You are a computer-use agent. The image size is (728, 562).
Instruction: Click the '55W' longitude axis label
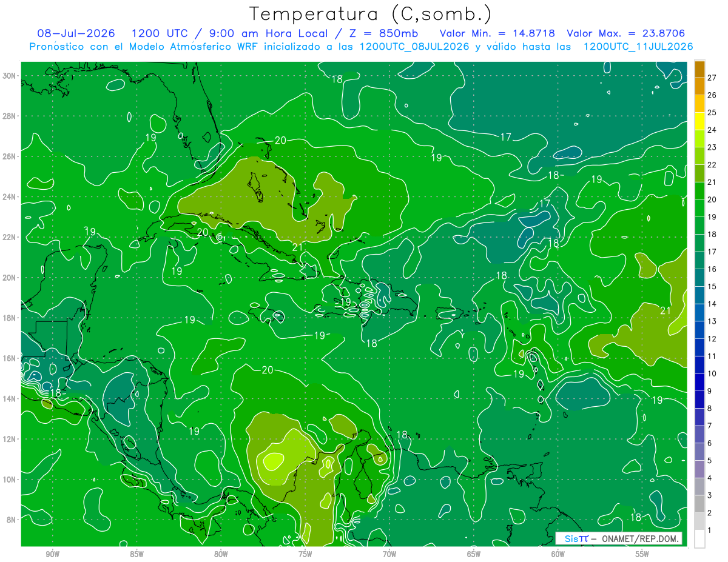642,554
